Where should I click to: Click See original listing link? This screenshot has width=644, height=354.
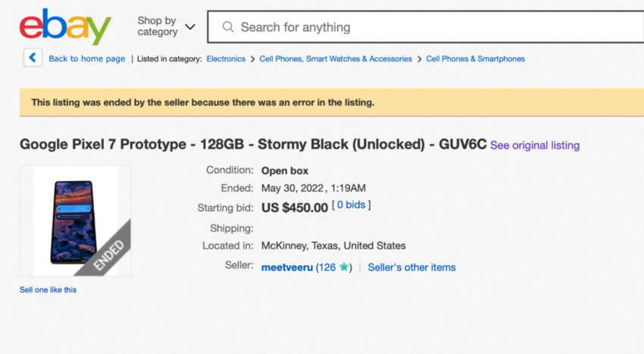click(534, 146)
